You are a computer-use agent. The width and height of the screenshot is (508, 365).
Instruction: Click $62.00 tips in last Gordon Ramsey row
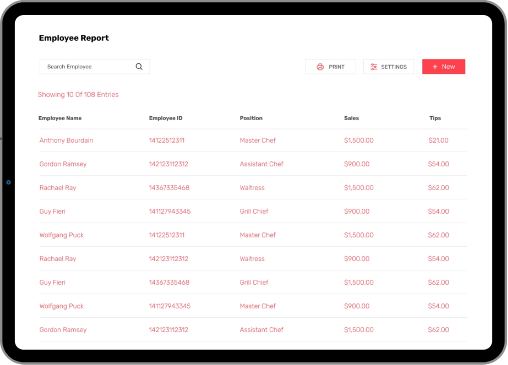(x=438, y=330)
